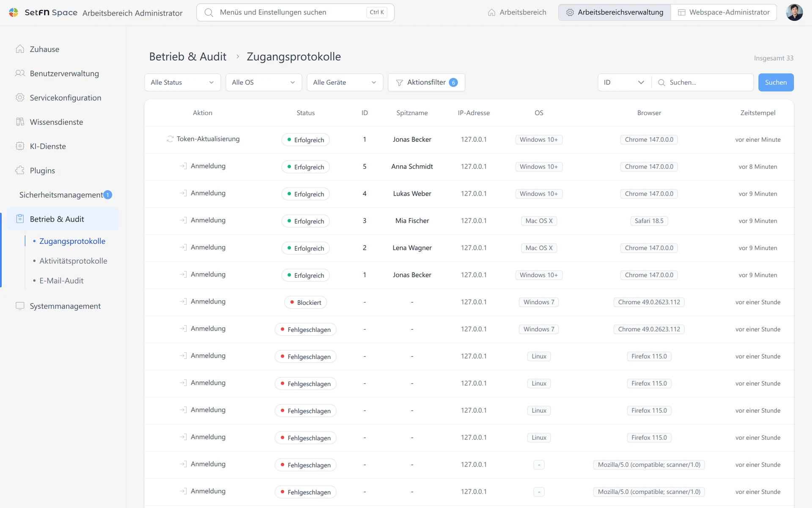Switch to the Webspace-Administrator tab
Screen dimensions: 812x508
pos(724,12)
